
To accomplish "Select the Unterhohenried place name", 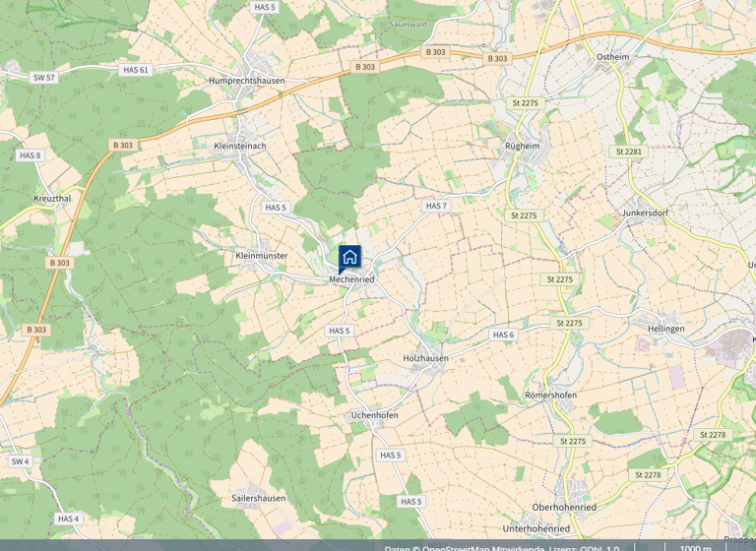I will click(x=536, y=528).
